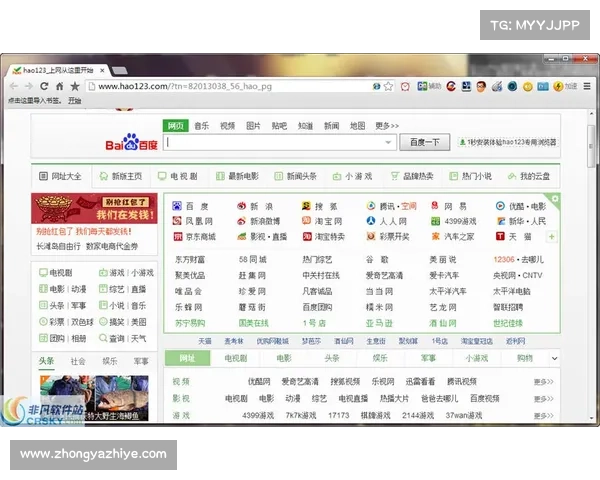Open 58同城 link
Screen dimensions: 600x480
click(x=252, y=260)
